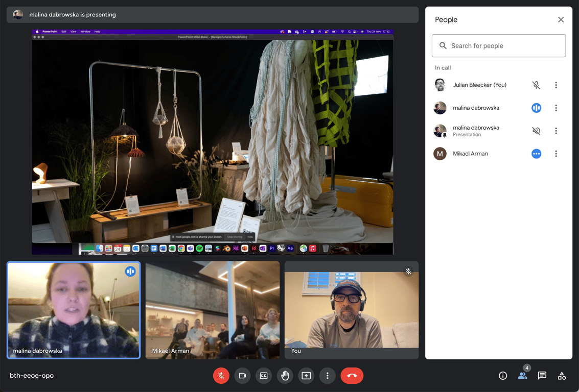
Task: Toggle closed captions CC button
Action: [x=264, y=375]
